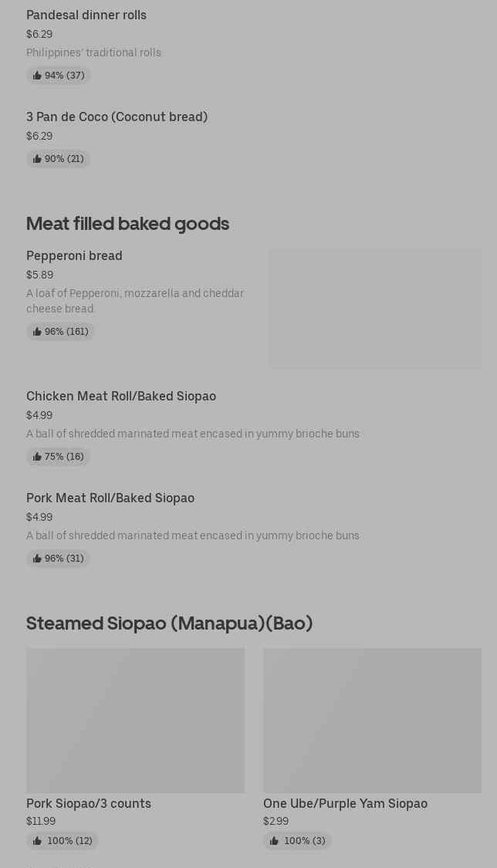The height and width of the screenshot is (868, 497).
Task: Click thumbs-up icon on Pan de Coco rating
Action: 37,159
